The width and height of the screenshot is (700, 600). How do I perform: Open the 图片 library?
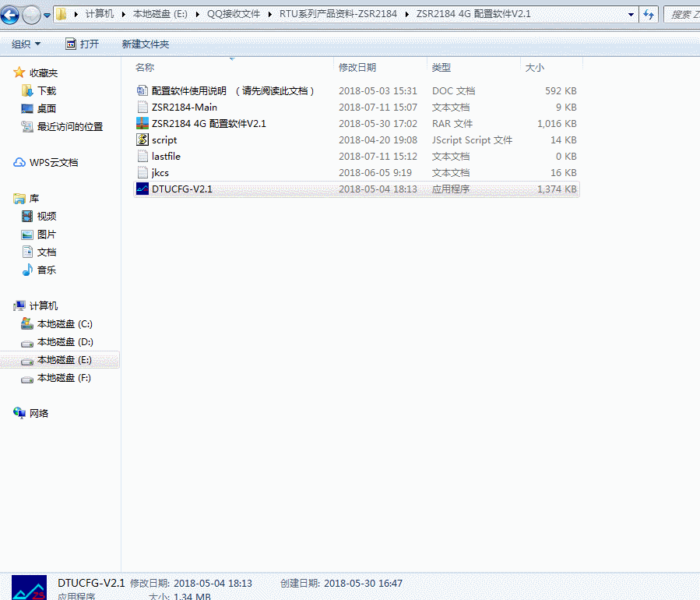point(47,234)
